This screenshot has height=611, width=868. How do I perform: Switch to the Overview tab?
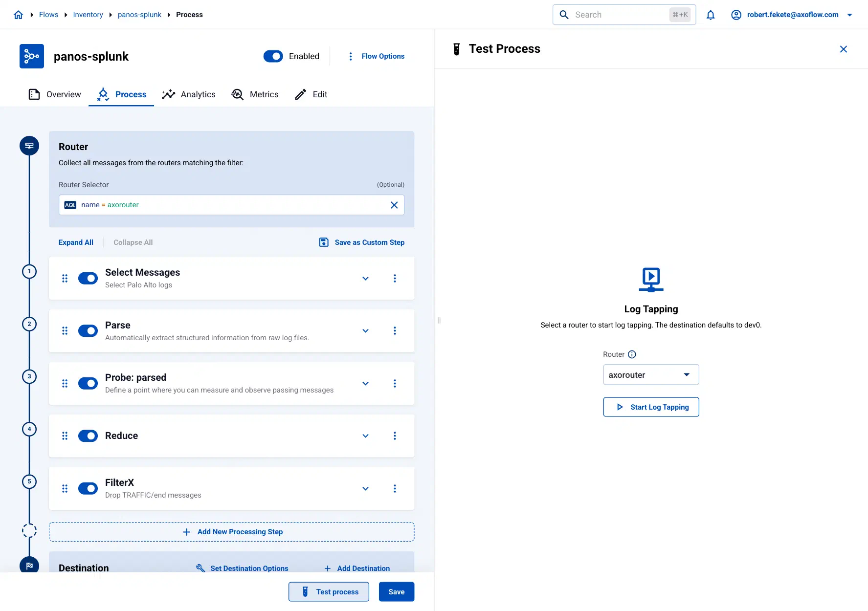click(x=55, y=94)
